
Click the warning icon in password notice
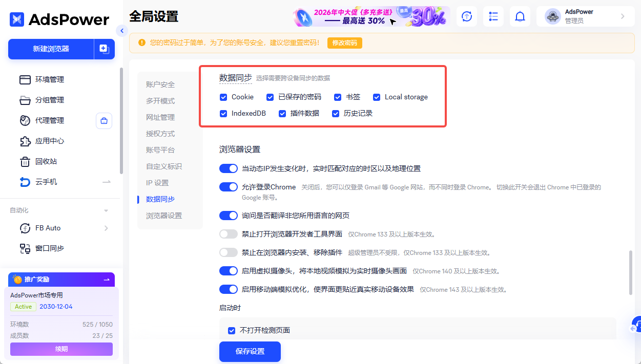141,42
